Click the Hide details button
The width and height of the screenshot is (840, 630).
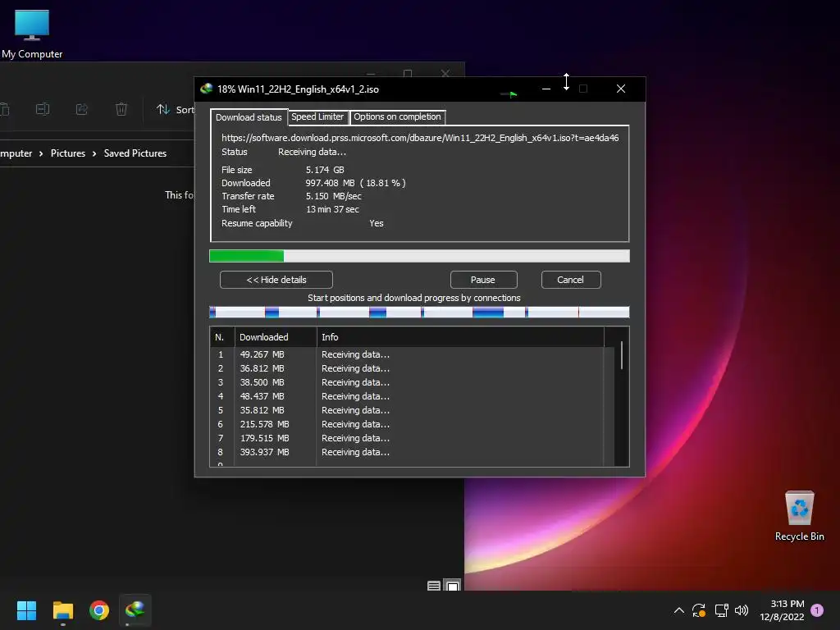(276, 280)
